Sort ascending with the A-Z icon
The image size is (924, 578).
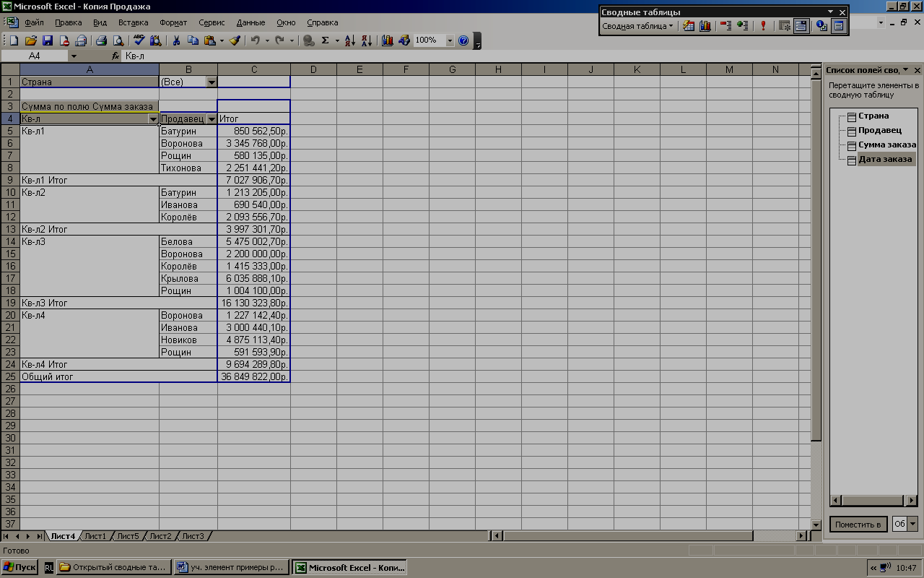click(x=349, y=41)
